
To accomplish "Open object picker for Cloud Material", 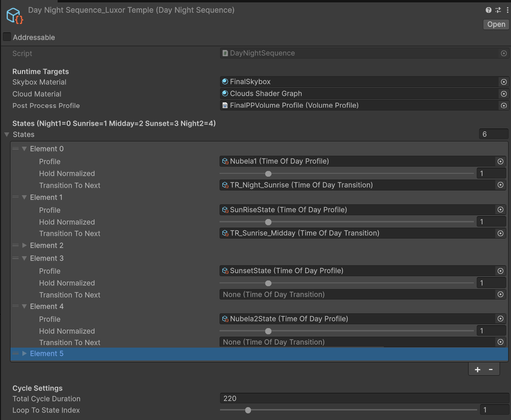I will [x=503, y=94].
